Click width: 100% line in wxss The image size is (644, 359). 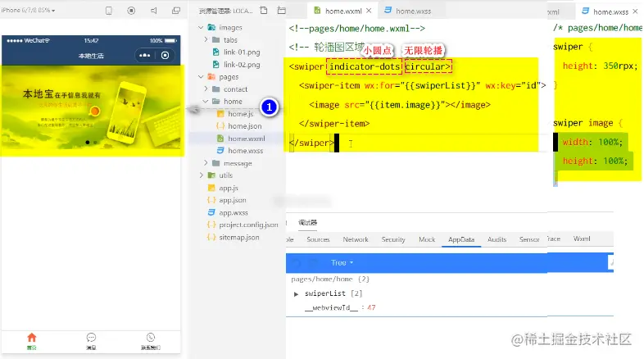(592, 142)
